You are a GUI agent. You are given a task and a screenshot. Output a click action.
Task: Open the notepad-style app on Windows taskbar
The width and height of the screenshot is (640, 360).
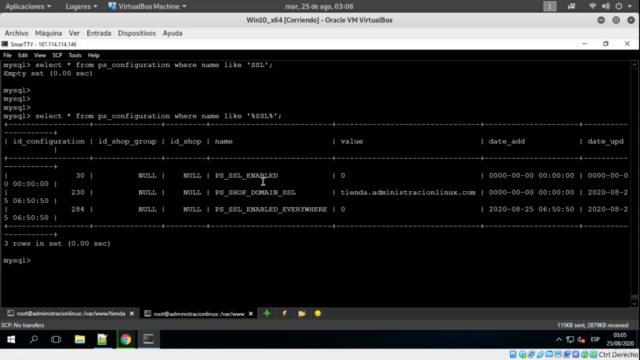point(102,339)
